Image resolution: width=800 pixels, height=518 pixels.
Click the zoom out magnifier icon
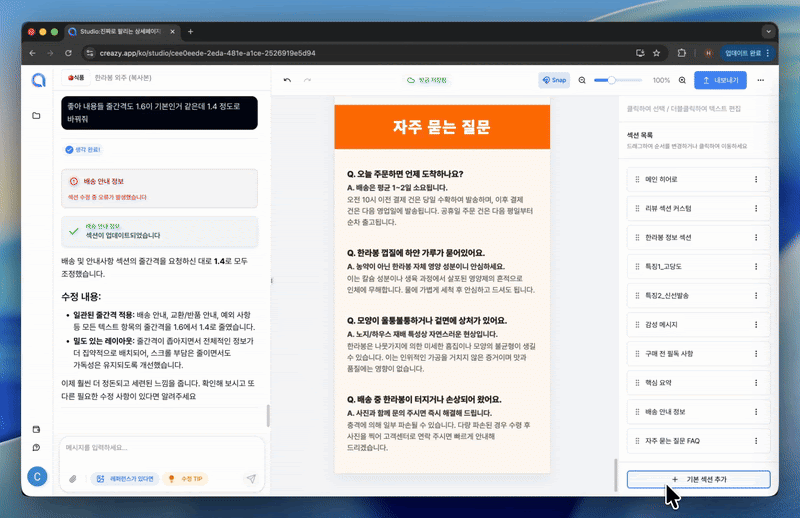click(583, 80)
